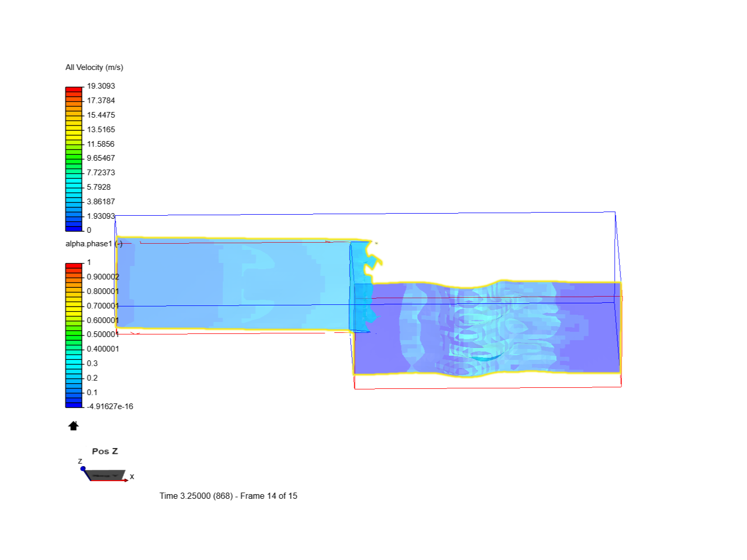Screen dimensions: 747x560
Task: Pick the dark blue bottom band of velocity legend
Action: pyautogui.click(x=74, y=229)
